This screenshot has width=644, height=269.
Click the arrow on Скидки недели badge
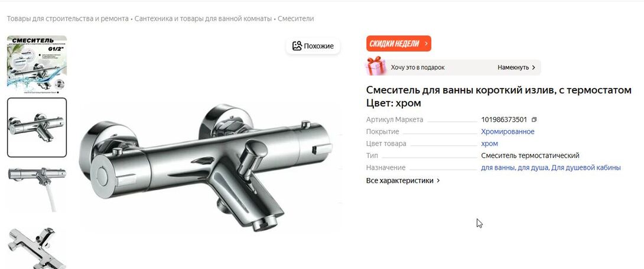[x=426, y=44]
